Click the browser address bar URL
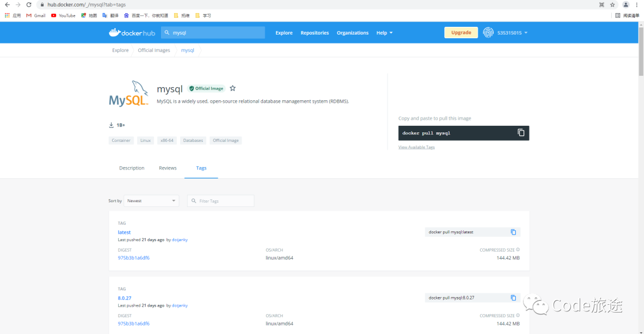This screenshot has height=334, width=644. coord(86,5)
